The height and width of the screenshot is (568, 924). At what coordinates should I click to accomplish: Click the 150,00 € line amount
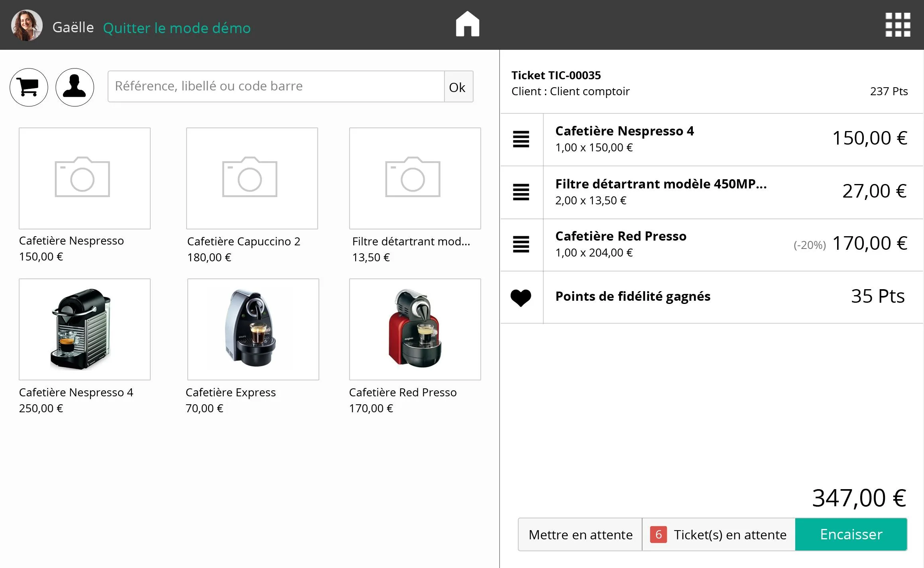tap(870, 138)
